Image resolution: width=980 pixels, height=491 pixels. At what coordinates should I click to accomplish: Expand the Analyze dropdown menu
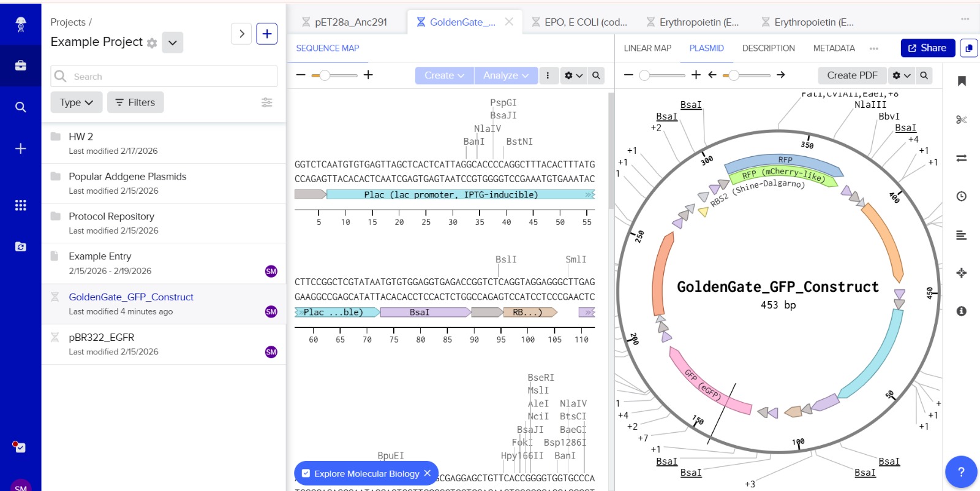pyautogui.click(x=506, y=75)
